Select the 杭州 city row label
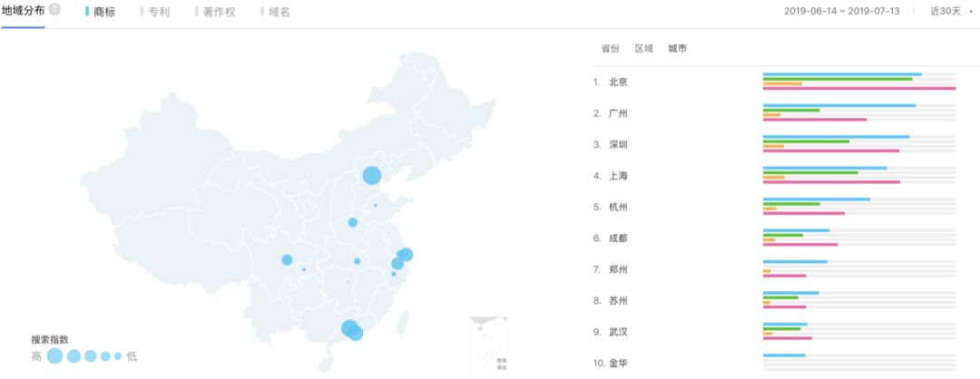Screen dimensions: 980x379 tap(618, 207)
